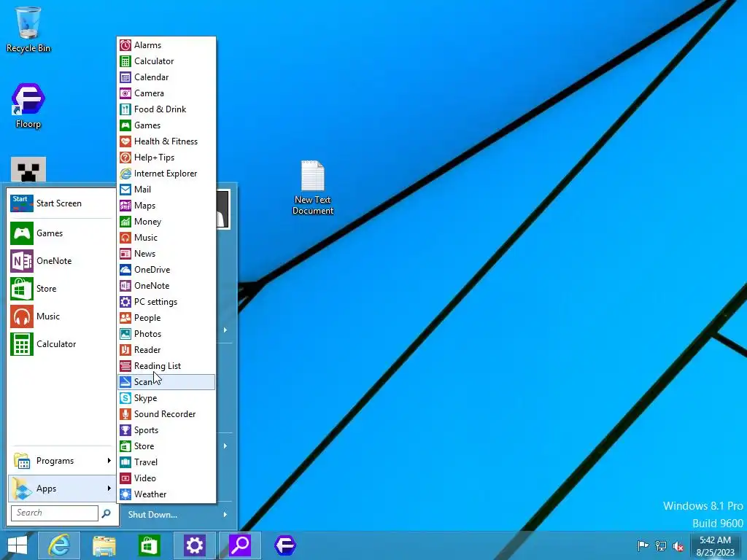
Task: Open PC settings entry
Action: point(166,301)
